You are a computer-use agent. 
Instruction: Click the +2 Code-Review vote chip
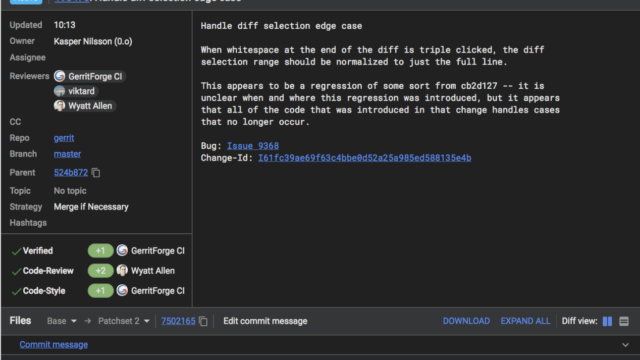[100, 271]
